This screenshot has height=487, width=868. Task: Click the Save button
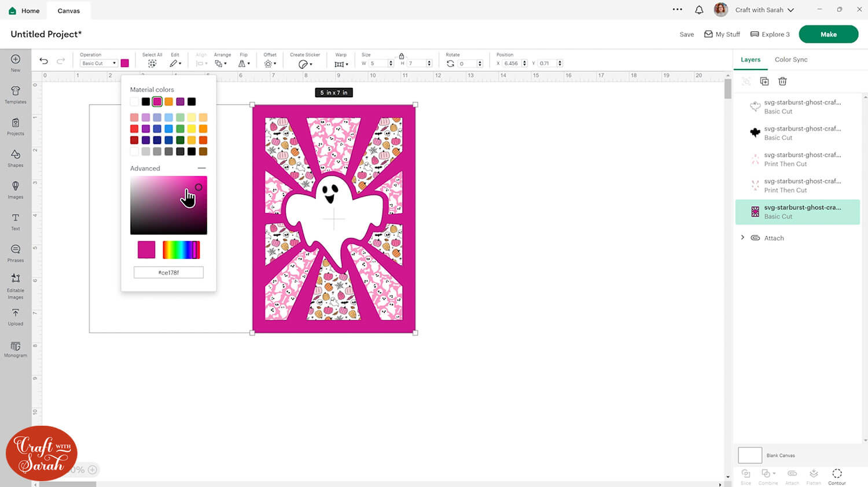686,35
